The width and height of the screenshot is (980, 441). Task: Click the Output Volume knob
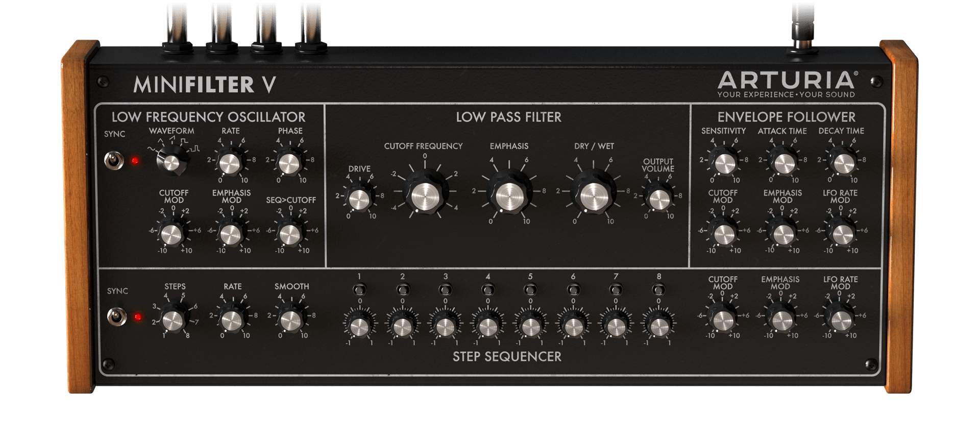click(x=658, y=199)
